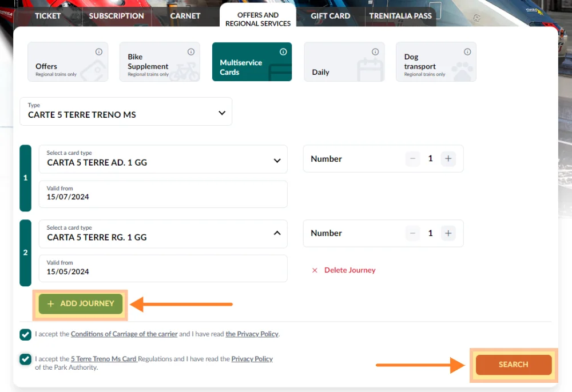Decrease number for first card with minus

[412, 159]
